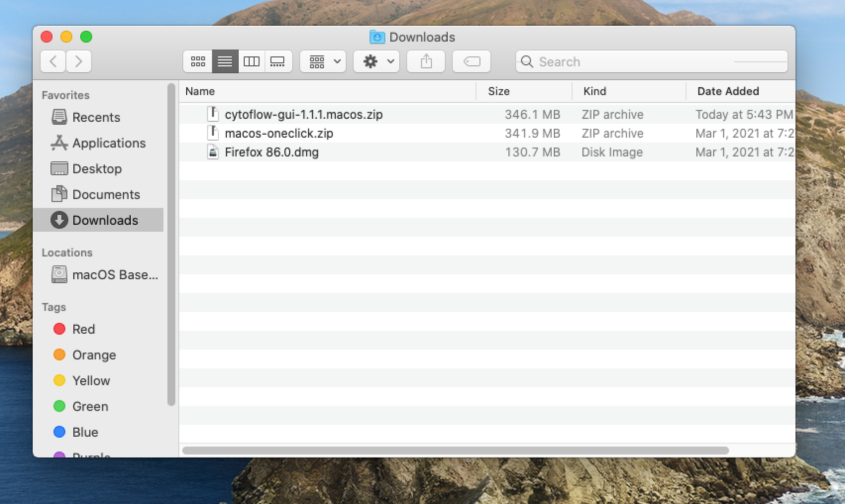Click the 130.7 MB size cell
Screen dimensions: 845x504
[x=532, y=152]
